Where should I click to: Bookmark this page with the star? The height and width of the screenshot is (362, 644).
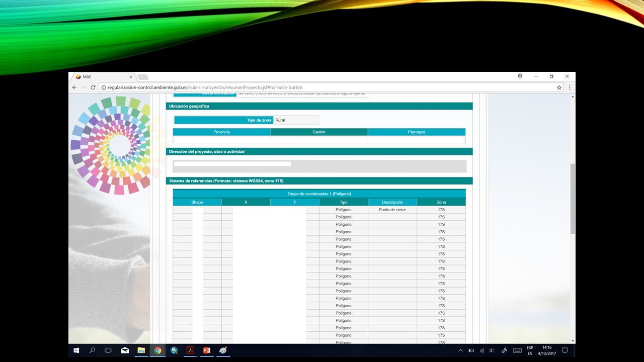[559, 87]
